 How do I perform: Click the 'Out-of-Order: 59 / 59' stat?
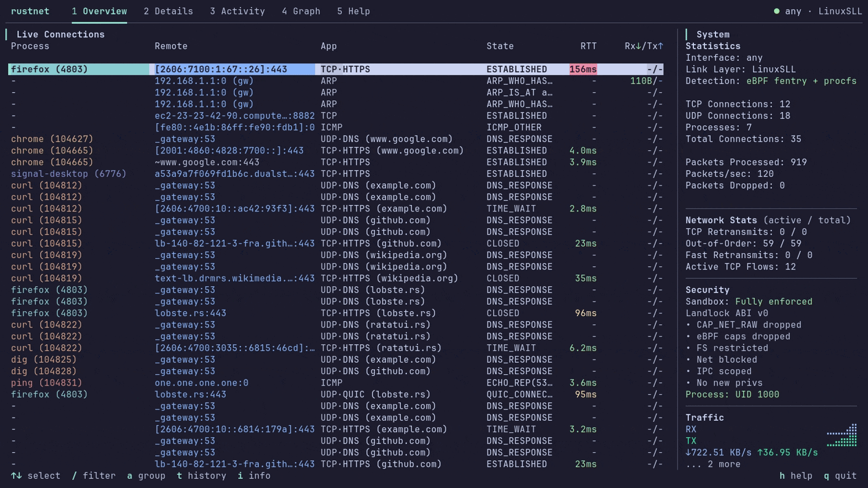point(743,243)
